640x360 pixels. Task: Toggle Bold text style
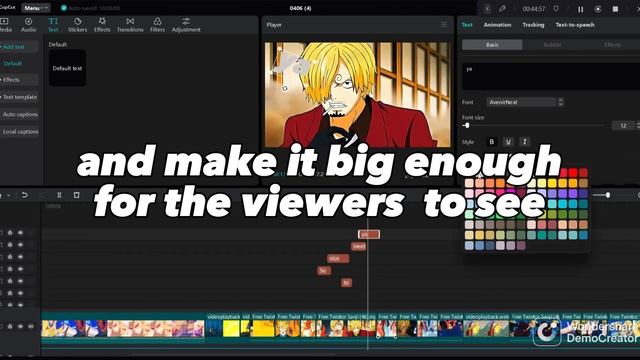(492, 142)
